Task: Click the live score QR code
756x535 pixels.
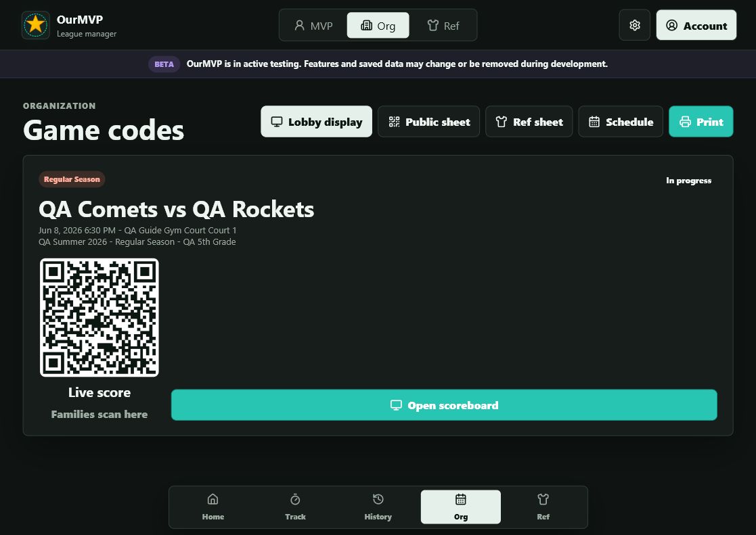Action: 99,317
